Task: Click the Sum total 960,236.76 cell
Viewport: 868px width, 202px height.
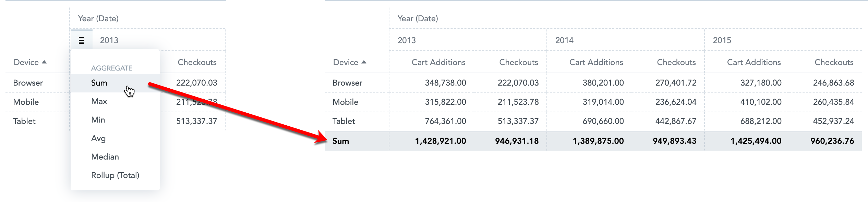Action: [x=832, y=141]
